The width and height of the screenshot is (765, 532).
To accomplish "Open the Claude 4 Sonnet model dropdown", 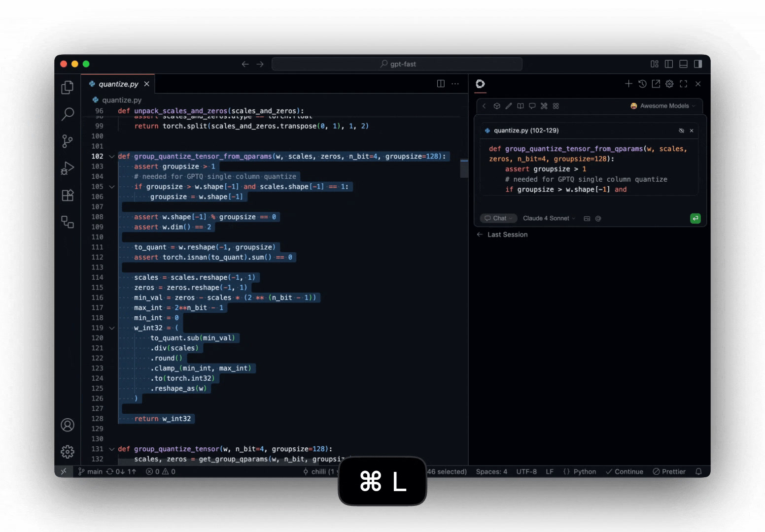I will [549, 218].
